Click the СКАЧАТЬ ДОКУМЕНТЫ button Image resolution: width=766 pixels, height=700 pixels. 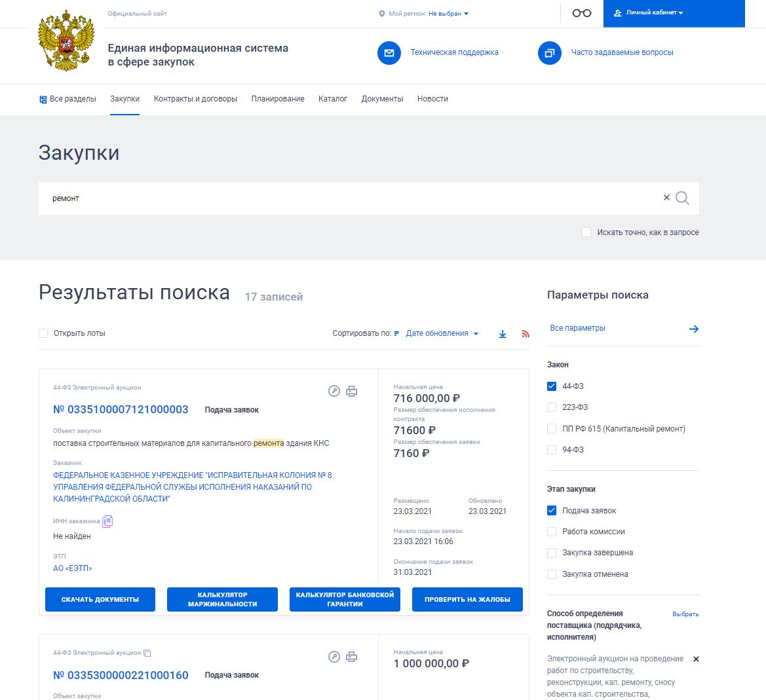tap(100, 599)
